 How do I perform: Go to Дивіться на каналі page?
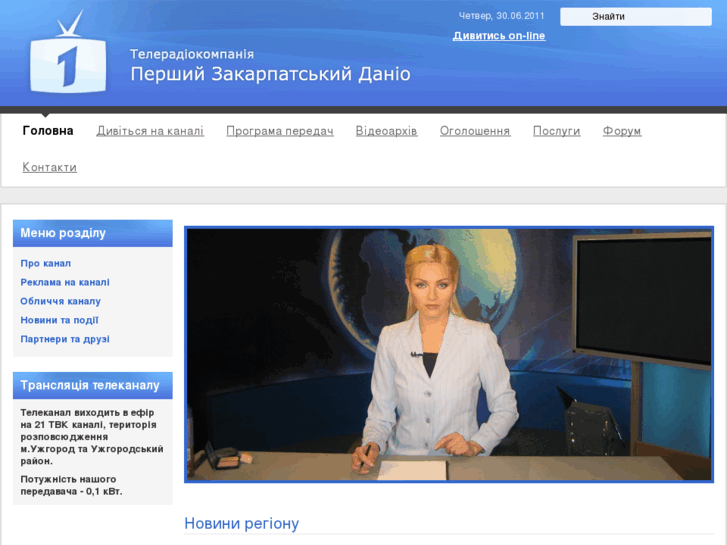point(150,131)
